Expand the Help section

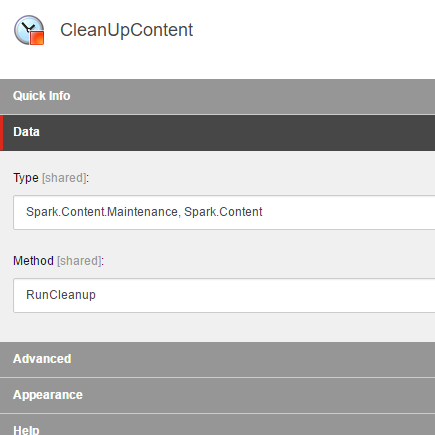click(x=217, y=425)
